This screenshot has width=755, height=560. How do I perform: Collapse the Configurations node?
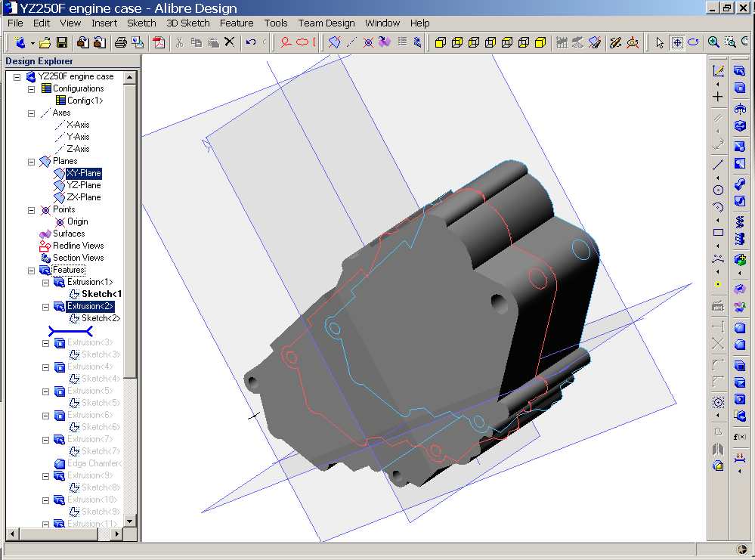[32, 89]
